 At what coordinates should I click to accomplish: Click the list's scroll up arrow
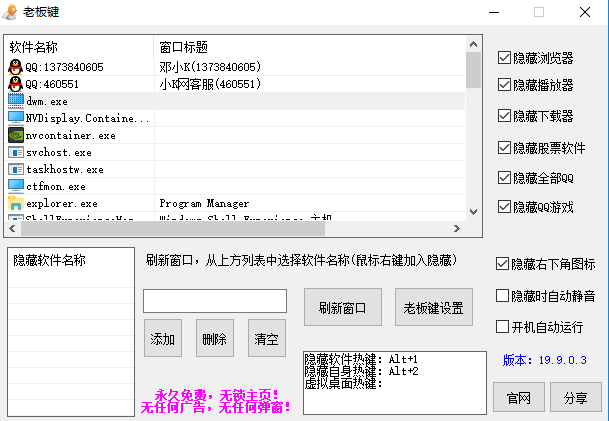tap(473, 44)
